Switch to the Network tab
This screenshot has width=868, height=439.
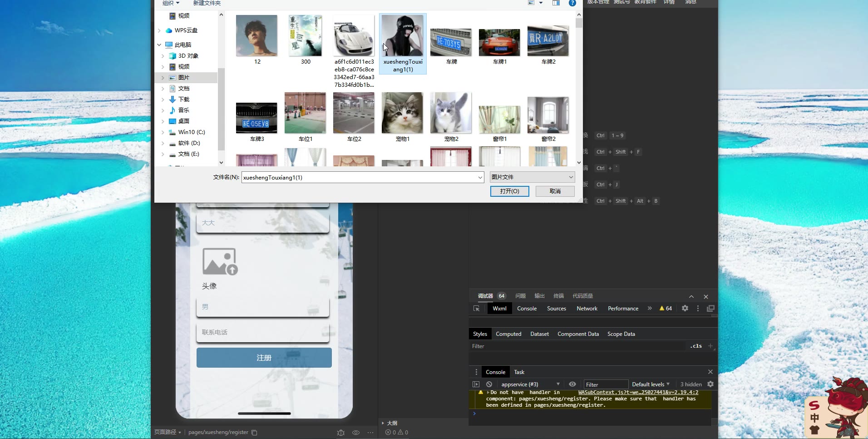[587, 309]
